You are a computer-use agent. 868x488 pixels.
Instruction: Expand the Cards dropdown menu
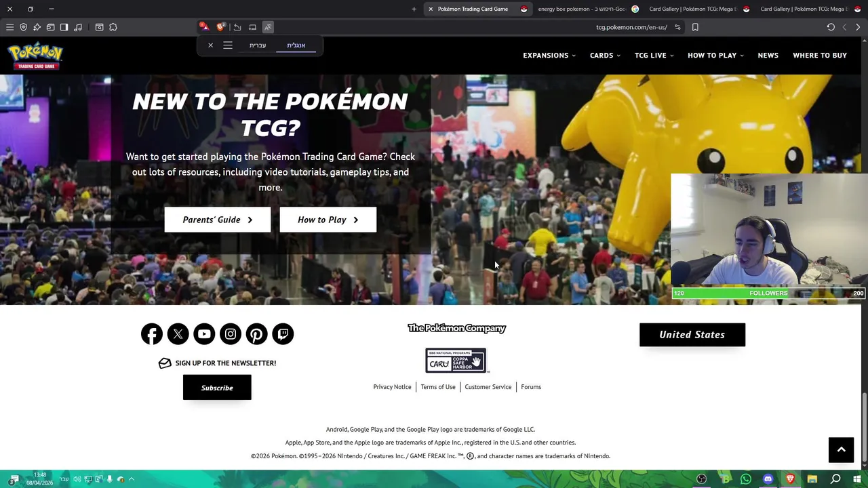[x=605, y=56]
